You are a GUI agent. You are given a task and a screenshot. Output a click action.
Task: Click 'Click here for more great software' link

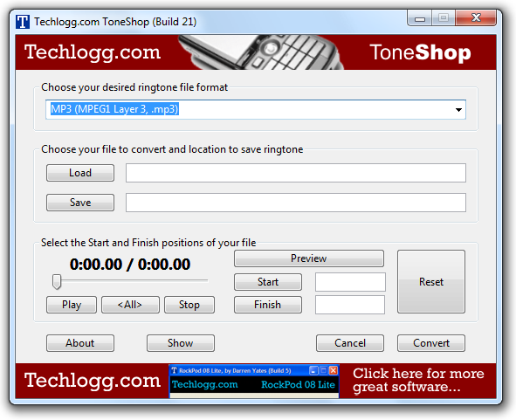(x=418, y=380)
